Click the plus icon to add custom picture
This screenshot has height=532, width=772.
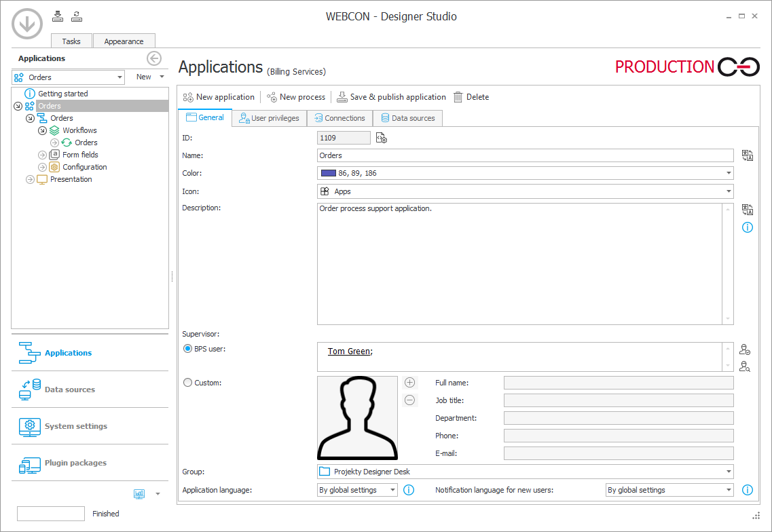coord(409,383)
